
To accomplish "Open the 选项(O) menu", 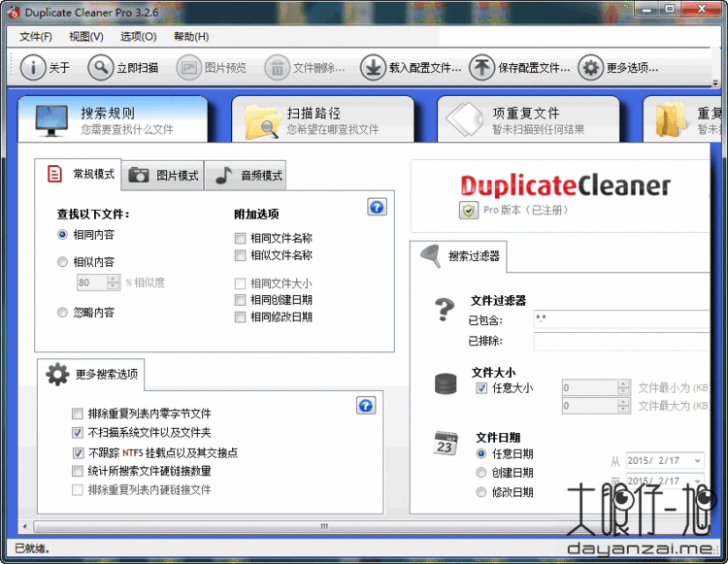I will pyautogui.click(x=139, y=37).
